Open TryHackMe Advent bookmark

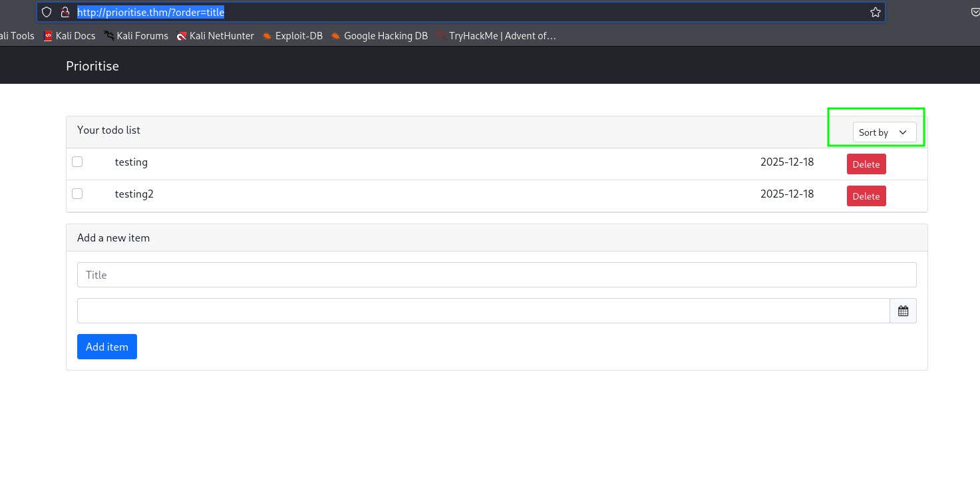[496, 36]
